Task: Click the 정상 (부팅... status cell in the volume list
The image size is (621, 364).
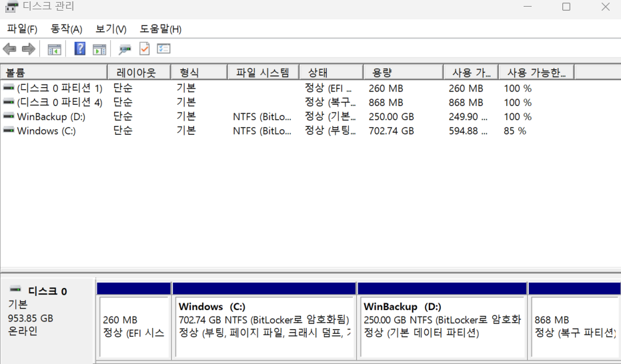Action: [x=330, y=131]
